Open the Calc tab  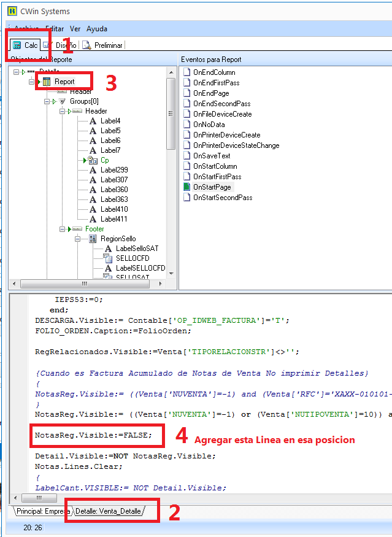pos(25,45)
